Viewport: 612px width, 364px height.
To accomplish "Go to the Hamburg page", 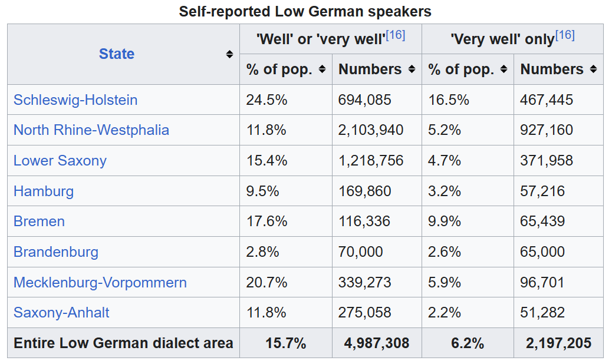I will (44, 191).
